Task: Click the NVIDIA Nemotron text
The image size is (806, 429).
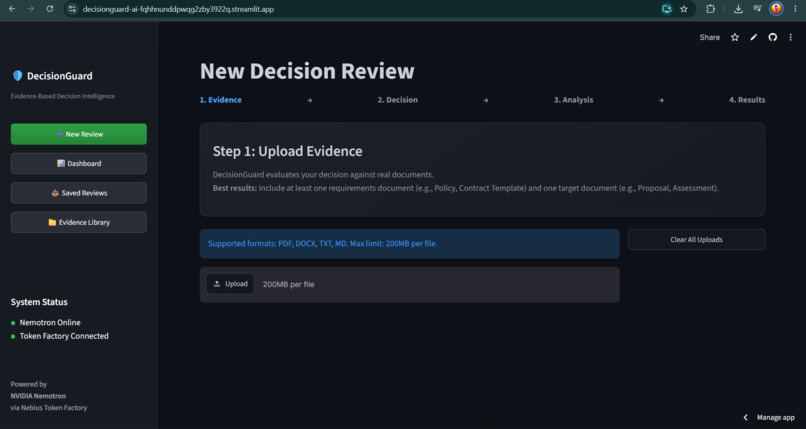Action: 38,396
